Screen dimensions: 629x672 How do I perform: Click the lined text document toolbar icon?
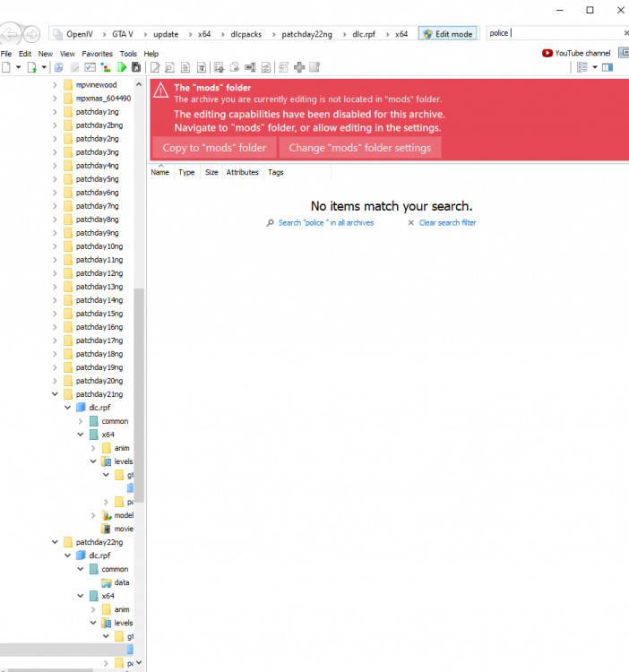pos(185,67)
